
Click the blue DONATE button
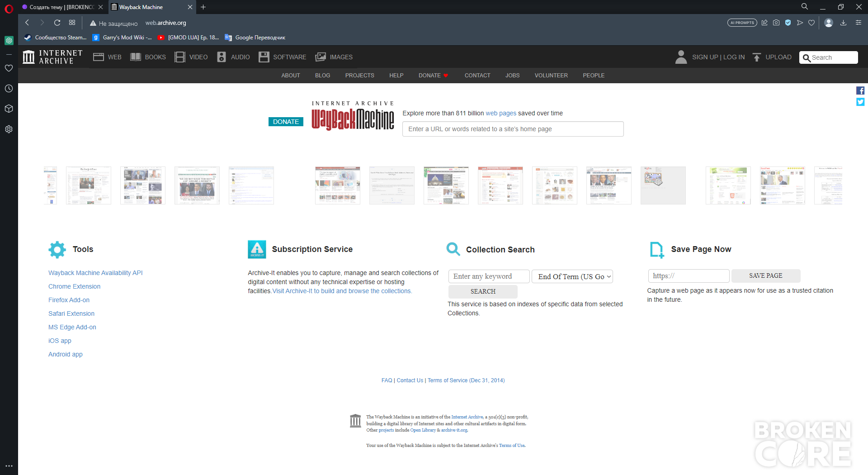pos(286,122)
